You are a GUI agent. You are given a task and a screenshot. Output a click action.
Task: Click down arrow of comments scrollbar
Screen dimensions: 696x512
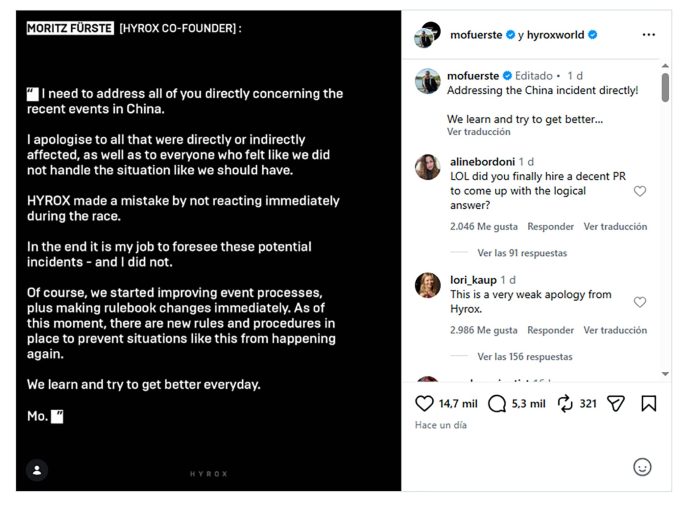665,374
